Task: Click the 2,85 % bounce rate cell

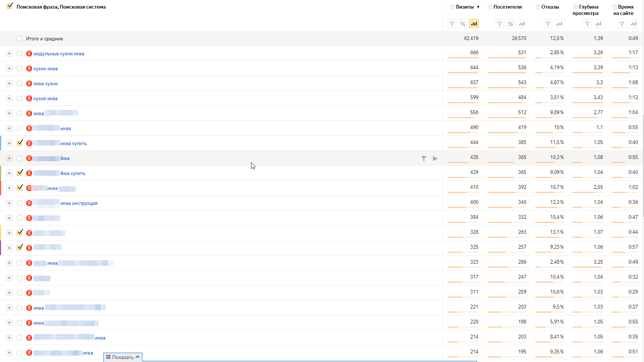Action: coord(557,53)
